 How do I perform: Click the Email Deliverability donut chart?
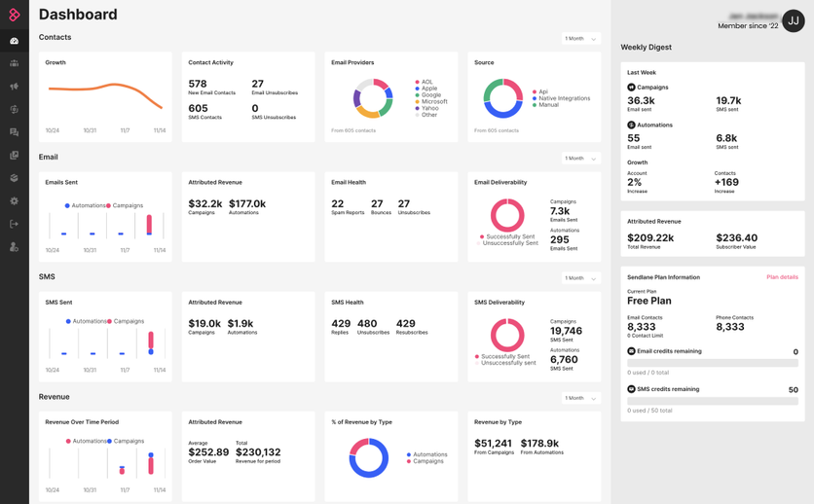point(507,215)
